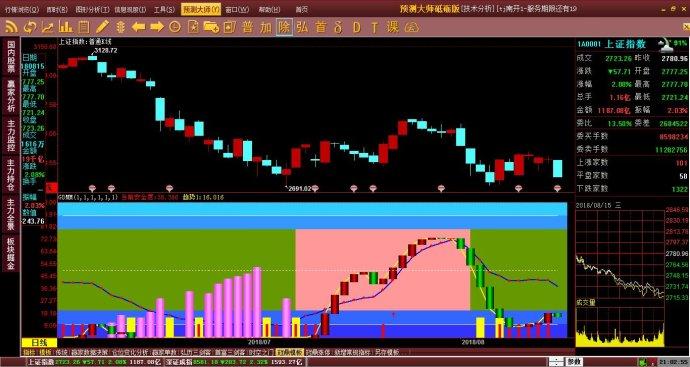Open the 工具(S) menu
This screenshot has width=690, height=367.
164,9
